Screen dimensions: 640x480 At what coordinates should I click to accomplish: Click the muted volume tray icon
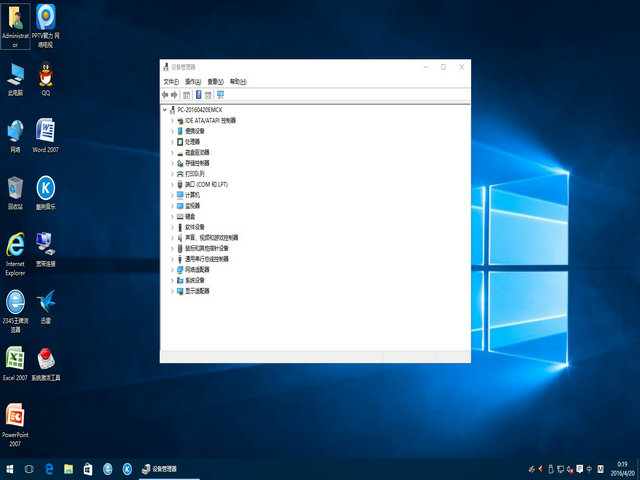pyautogui.click(x=570, y=469)
